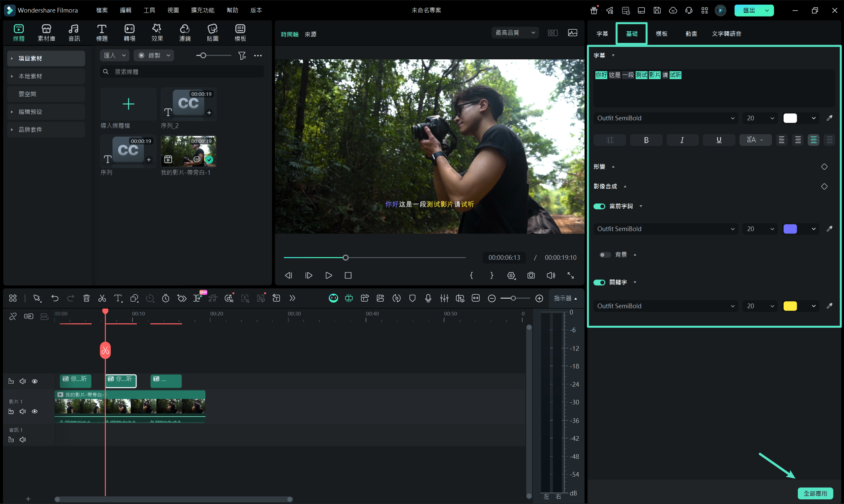Click the filter funnel icon in media panel
The width and height of the screenshot is (844, 504).
pos(242,56)
